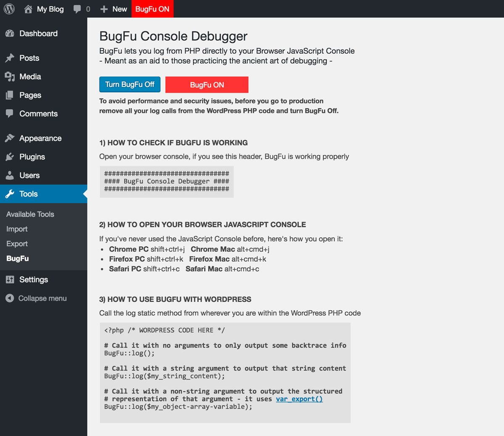The height and width of the screenshot is (436, 504).
Task: Go to Dashboard
Action: [44, 34]
